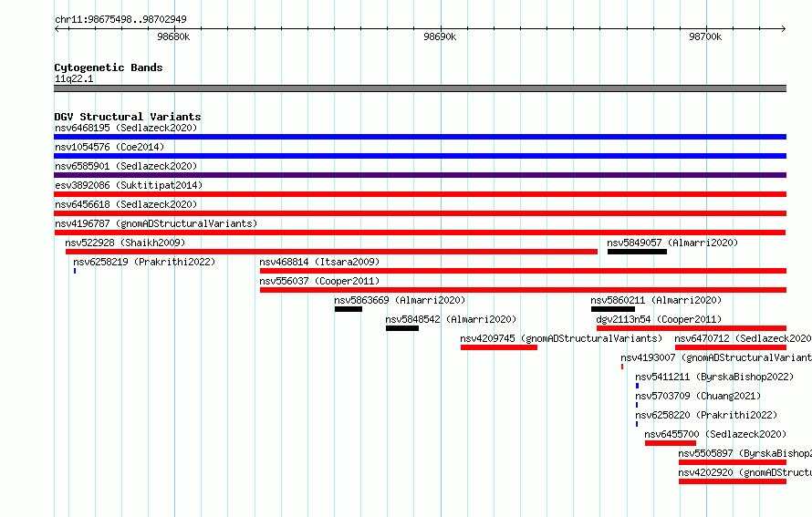Click nsv5505897 red variant bar
This screenshot has width=812, height=517.
coord(733,462)
